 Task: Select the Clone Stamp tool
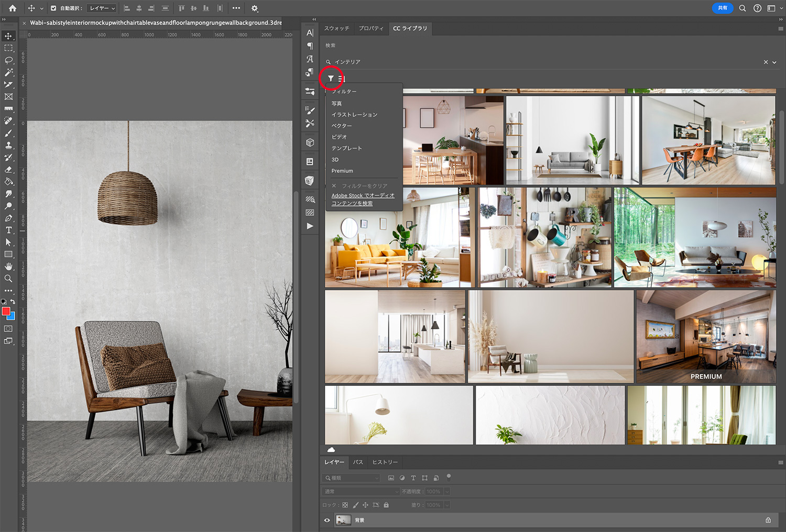click(8, 145)
